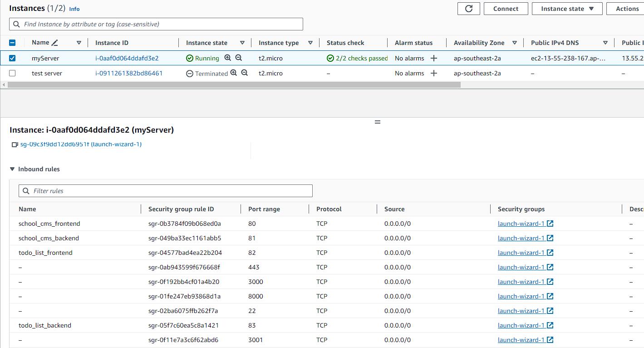Click the panel resize handle icon
The image size is (644, 348).
point(377,122)
